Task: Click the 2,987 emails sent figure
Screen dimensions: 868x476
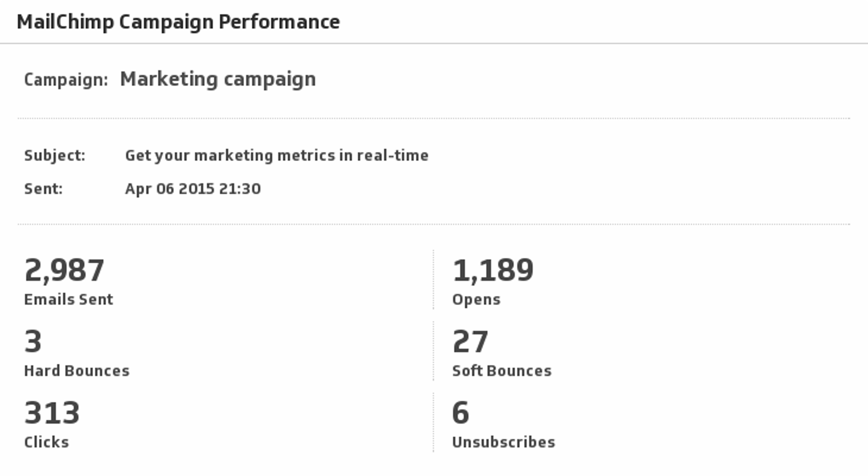Action: (64, 270)
